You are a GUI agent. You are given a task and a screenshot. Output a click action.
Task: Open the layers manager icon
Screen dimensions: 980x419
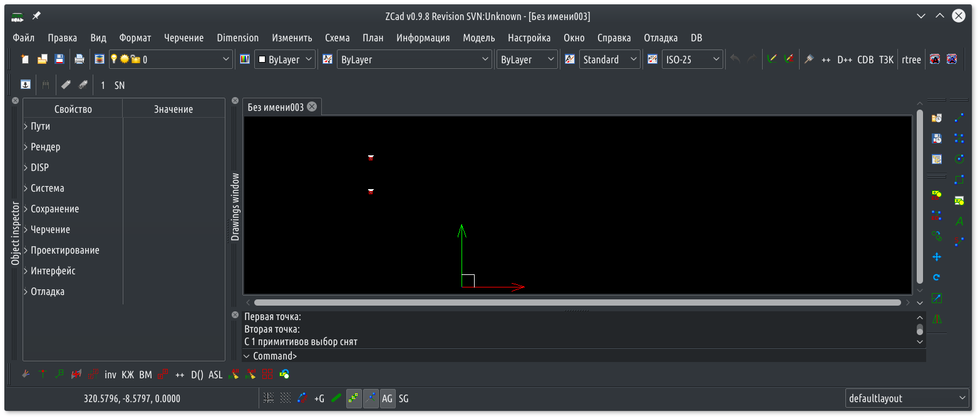pos(100,59)
